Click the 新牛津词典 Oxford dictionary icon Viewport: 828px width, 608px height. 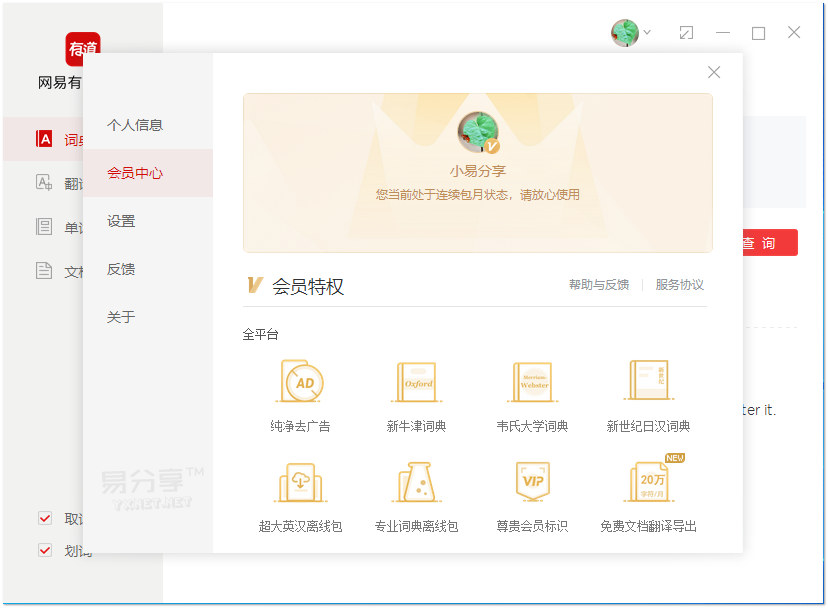[x=416, y=382]
